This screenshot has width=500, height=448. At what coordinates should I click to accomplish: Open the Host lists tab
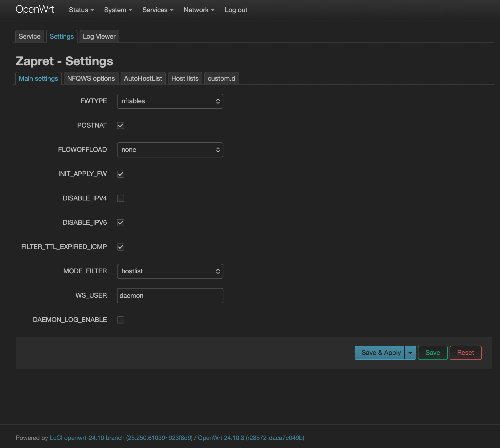(185, 78)
